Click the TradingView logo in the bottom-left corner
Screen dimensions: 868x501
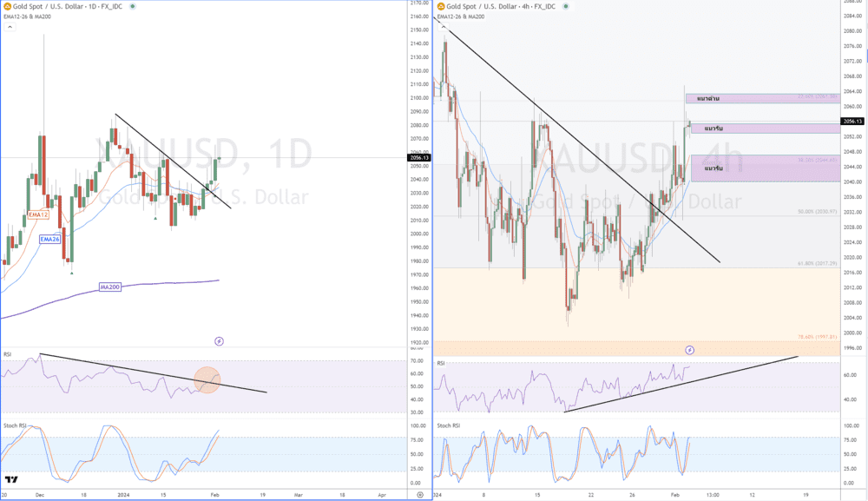(11, 479)
